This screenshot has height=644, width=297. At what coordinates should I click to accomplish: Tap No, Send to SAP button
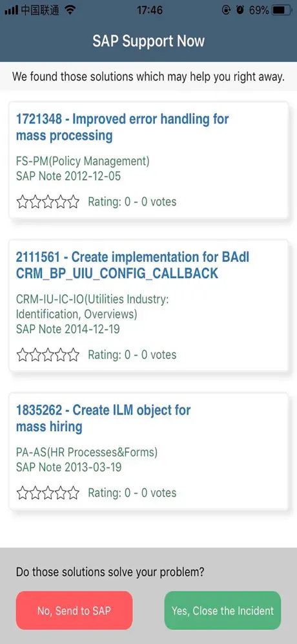click(x=74, y=610)
